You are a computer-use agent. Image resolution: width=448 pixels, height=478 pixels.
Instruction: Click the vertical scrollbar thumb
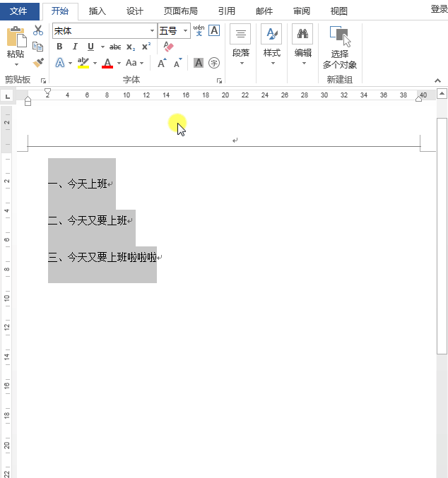click(x=442, y=236)
